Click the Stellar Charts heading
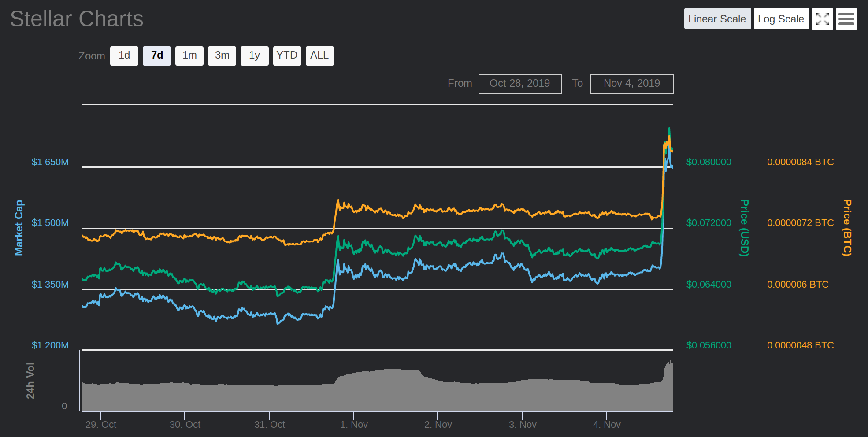Image resolution: width=868 pixels, height=437 pixels. pos(77,19)
